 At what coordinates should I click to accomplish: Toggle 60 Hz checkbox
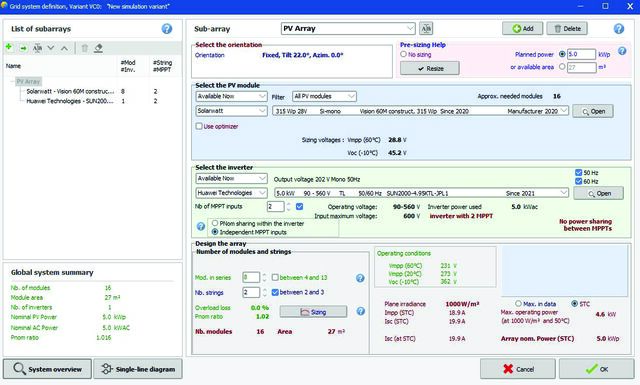pos(578,181)
